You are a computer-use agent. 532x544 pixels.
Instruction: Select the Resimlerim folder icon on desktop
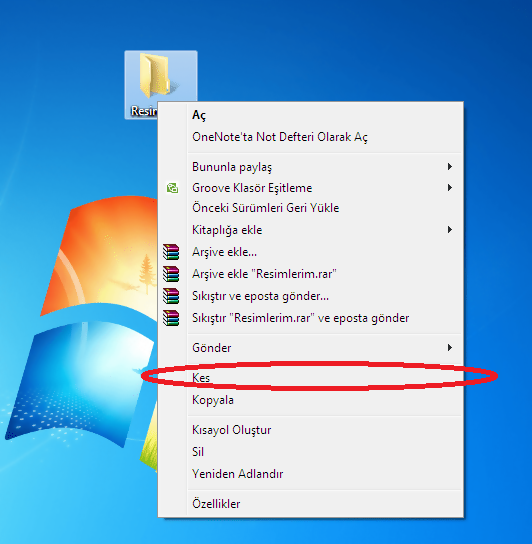tap(154, 76)
